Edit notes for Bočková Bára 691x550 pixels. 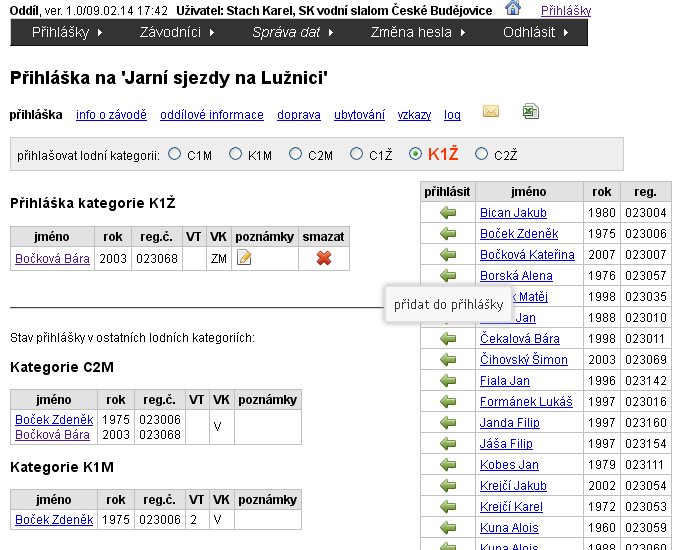click(244, 258)
